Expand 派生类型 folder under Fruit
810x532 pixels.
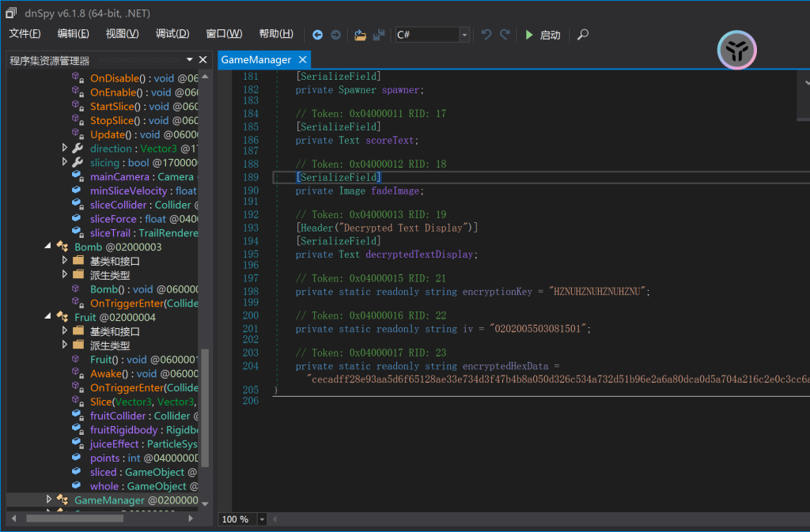65,345
